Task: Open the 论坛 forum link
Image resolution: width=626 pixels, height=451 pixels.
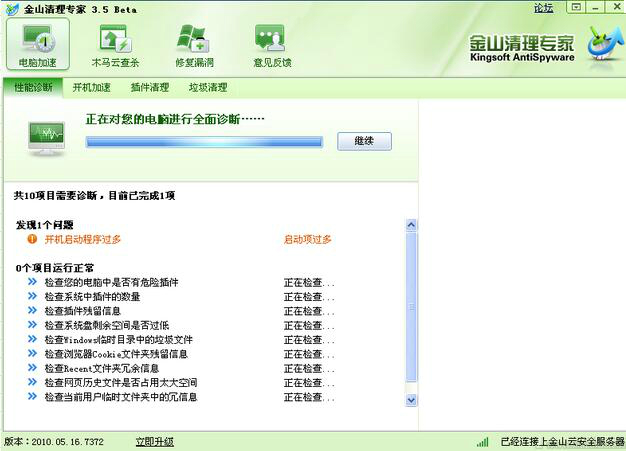Action: click(543, 7)
